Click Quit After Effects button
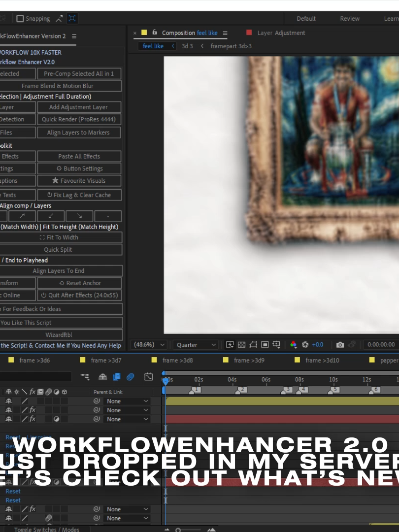 pos(79,295)
